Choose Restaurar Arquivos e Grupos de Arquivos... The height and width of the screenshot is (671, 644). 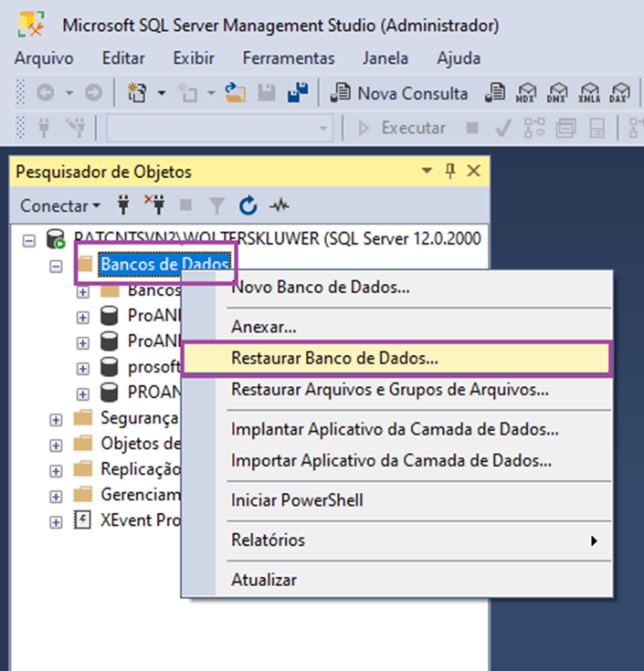397,390
